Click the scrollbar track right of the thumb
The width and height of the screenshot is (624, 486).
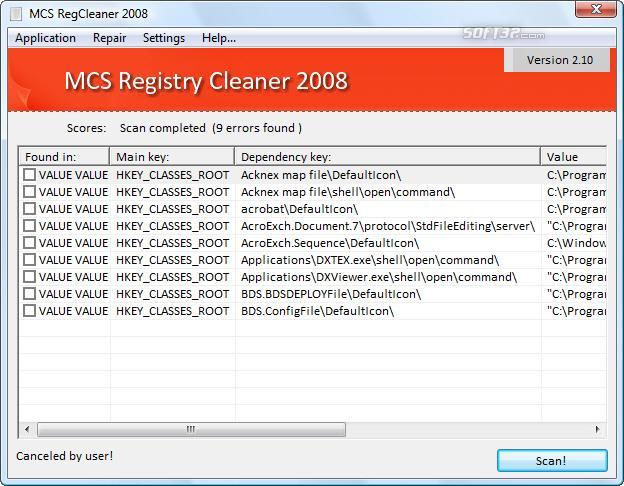[468, 429]
